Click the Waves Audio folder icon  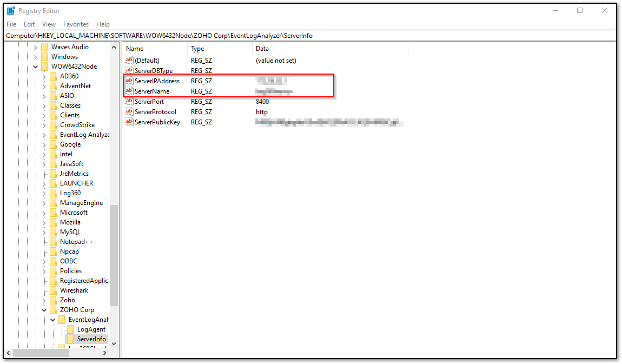(45, 47)
